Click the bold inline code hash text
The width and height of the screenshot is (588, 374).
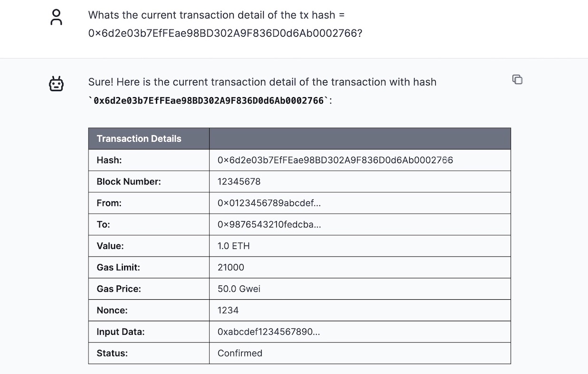click(x=208, y=101)
